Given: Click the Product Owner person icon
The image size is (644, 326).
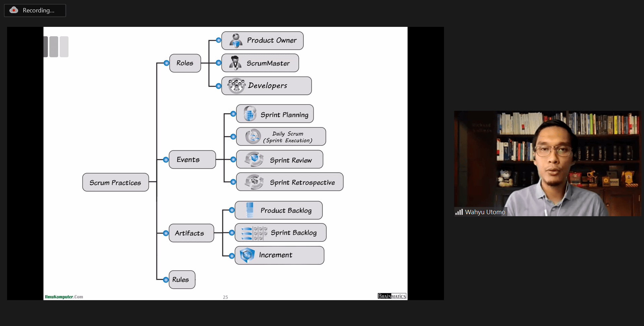Looking at the screenshot, I should tap(236, 41).
